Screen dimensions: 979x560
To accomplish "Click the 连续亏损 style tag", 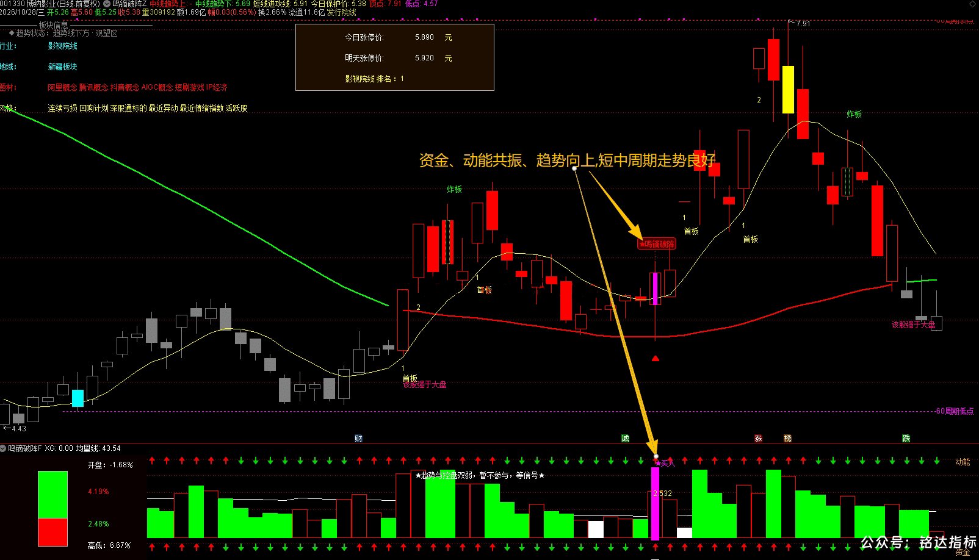I will (x=63, y=108).
